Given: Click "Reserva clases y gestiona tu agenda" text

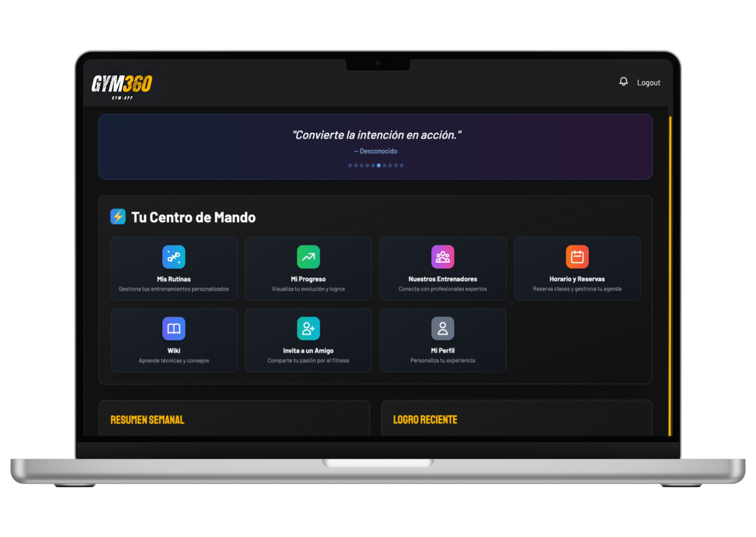Looking at the screenshot, I should [x=577, y=289].
